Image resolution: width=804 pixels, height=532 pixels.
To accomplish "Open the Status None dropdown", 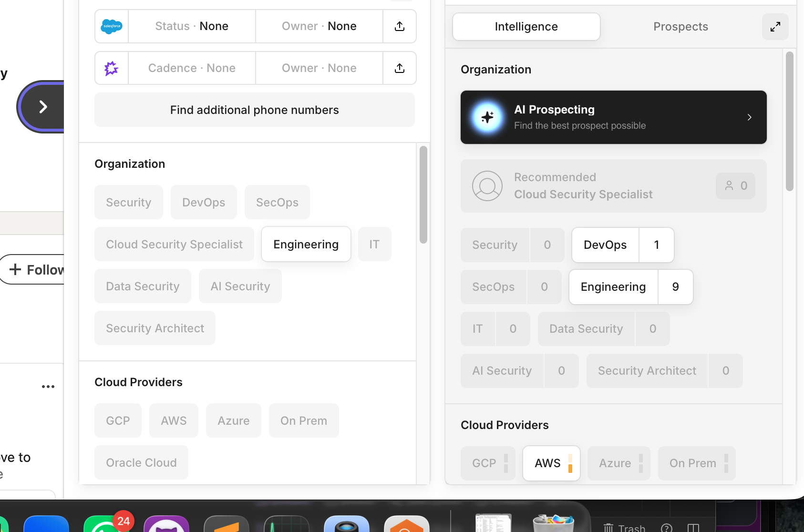I will click(192, 26).
